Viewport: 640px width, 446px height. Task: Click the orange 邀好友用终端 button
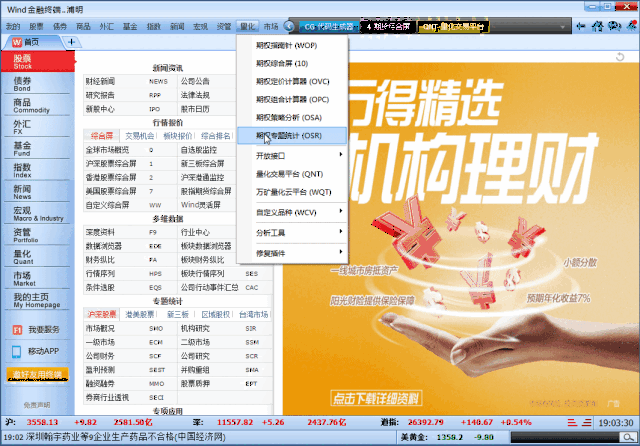click(37, 375)
